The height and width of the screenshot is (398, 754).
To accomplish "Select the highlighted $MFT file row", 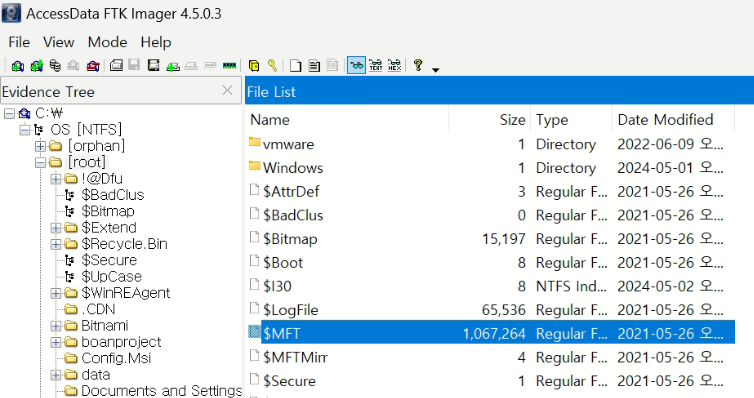I will click(490, 333).
